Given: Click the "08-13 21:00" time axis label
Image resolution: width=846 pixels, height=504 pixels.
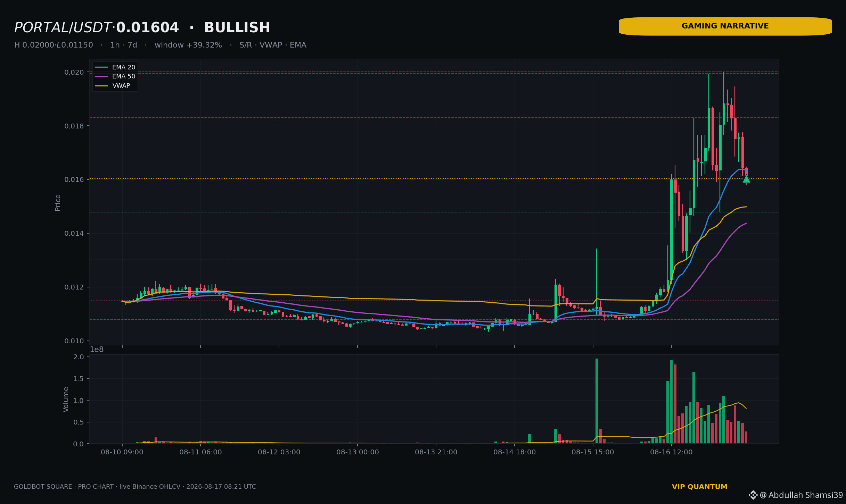Looking at the screenshot, I should point(436,452).
